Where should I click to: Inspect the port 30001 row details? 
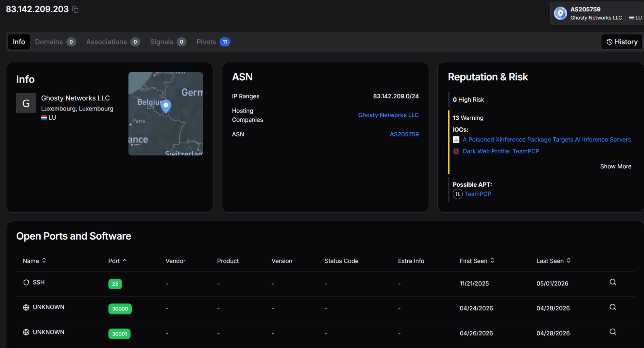[x=613, y=332]
